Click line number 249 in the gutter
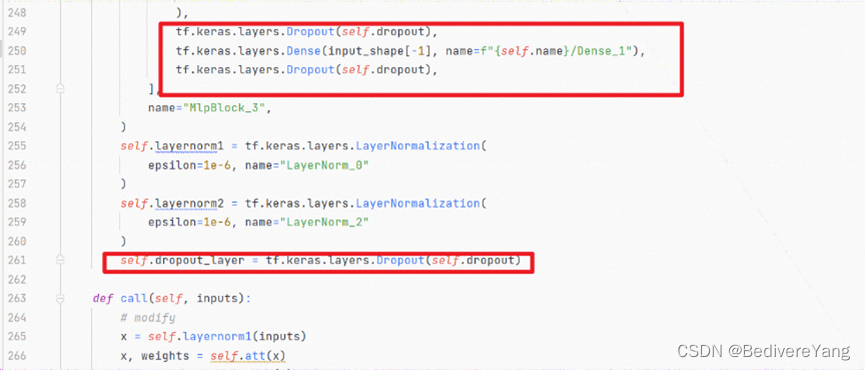Viewport: 865px width, 370px height. [17, 31]
